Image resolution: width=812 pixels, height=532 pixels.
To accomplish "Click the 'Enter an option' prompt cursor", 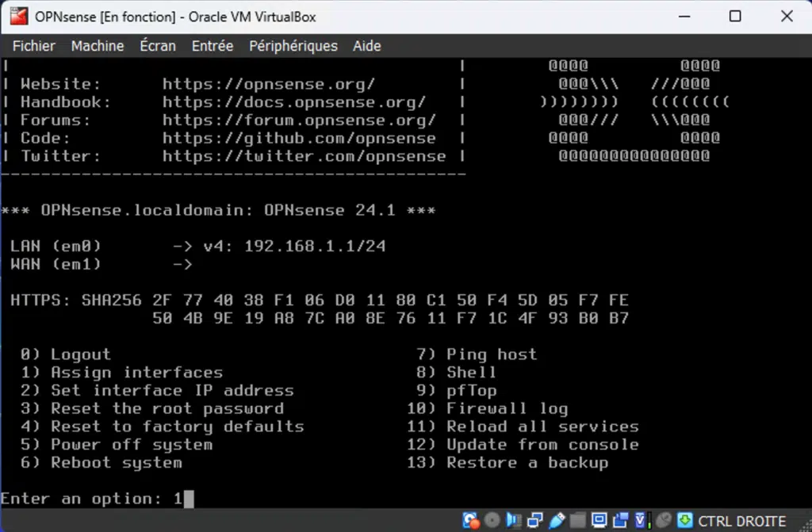I will click(189, 499).
